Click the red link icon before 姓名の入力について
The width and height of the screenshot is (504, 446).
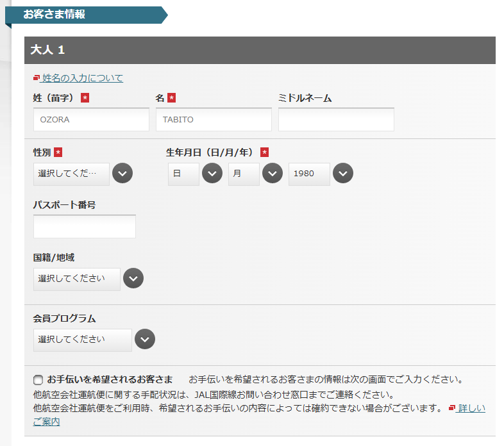tap(37, 78)
